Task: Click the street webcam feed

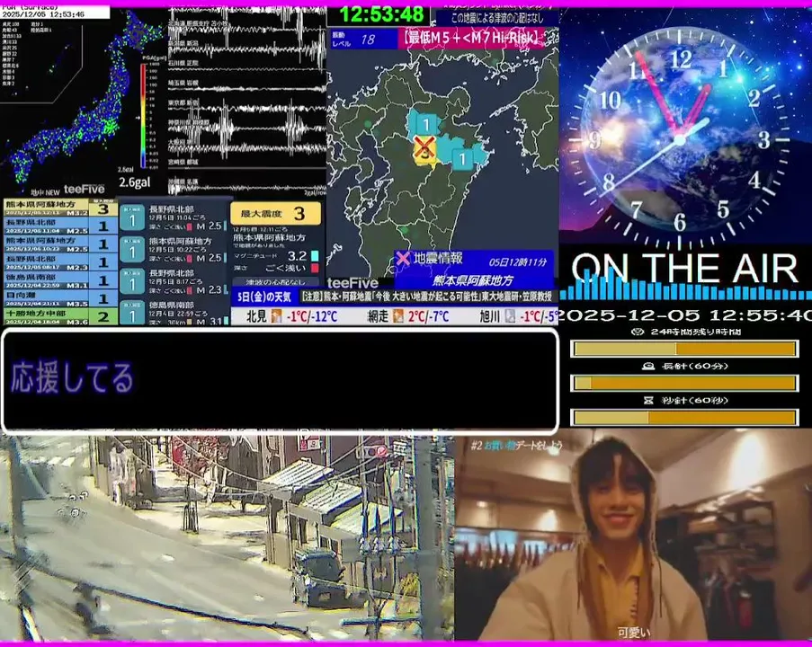Action: [227, 538]
